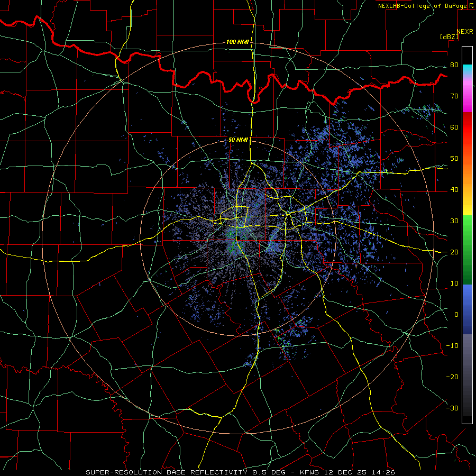Click the green segment of the color bar

[467, 250]
